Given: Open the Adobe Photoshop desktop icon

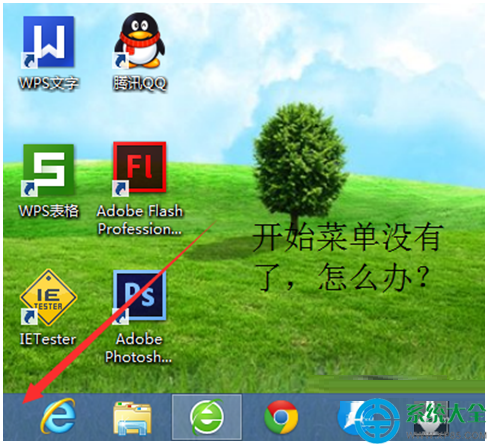Looking at the screenshot, I should [x=140, y=296].
